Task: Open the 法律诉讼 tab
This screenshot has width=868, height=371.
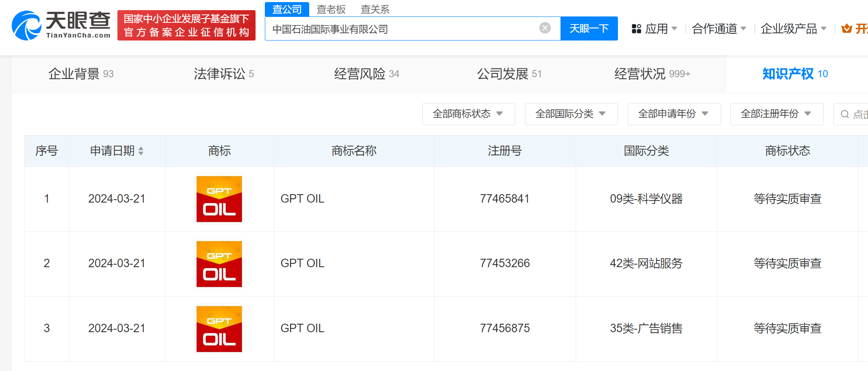Action: [x=223, y=74]
